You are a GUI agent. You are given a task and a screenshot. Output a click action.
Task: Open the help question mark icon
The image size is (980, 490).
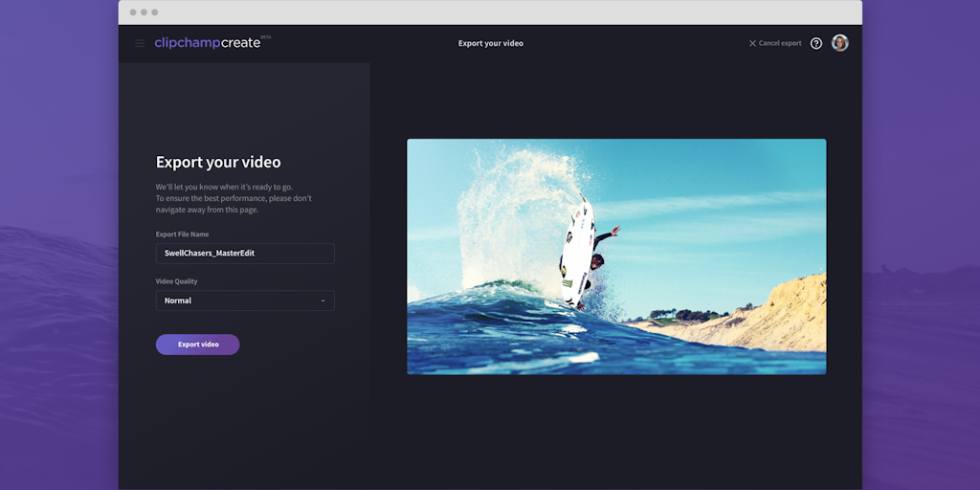click(x=816, y=43)
